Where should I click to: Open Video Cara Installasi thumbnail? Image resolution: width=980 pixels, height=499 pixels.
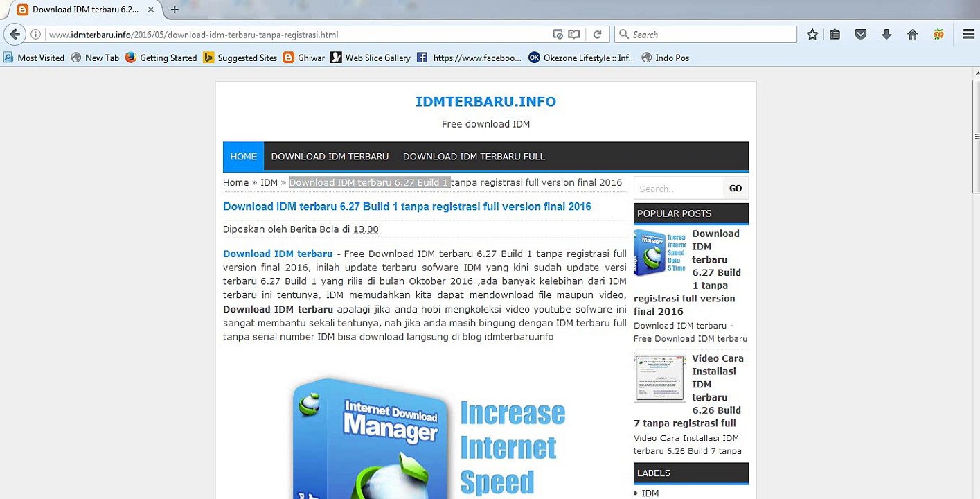tap(659, 378)
